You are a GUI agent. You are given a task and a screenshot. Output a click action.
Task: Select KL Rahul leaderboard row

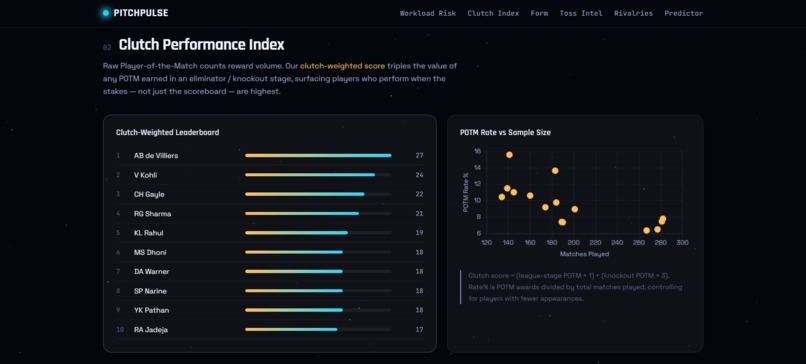[x=269, y=233]
